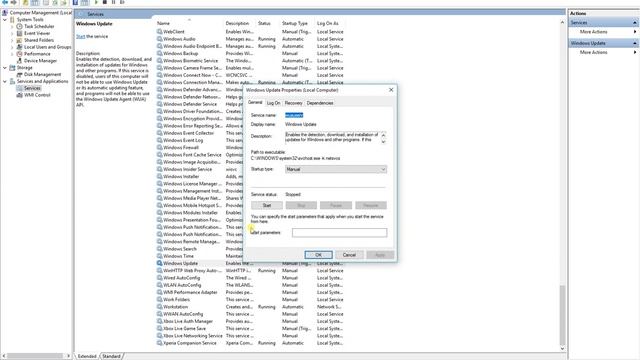Viewport: 640px width, 360px height.
Task: Select the Xperia Companion Service row
Action: [250, 343]
